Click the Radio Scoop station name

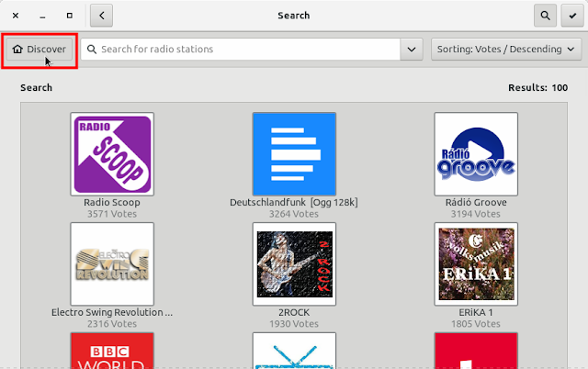pos(112,202)
